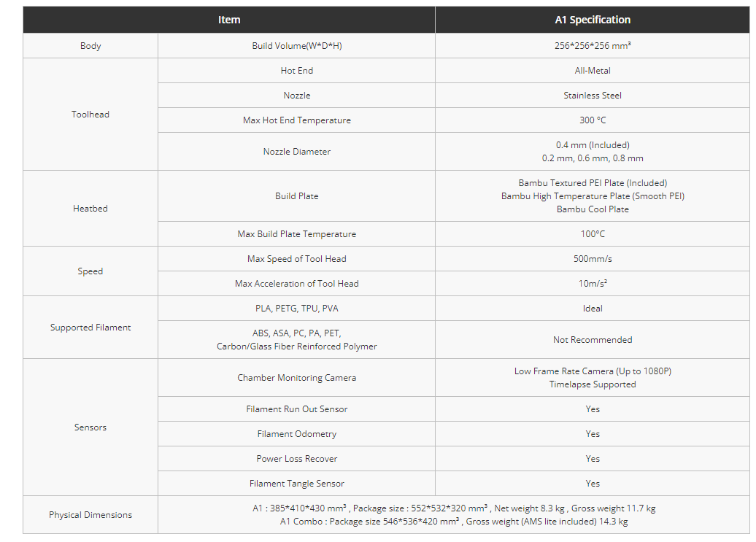Select the Max Hot End Temperature cell

point(296,120)
